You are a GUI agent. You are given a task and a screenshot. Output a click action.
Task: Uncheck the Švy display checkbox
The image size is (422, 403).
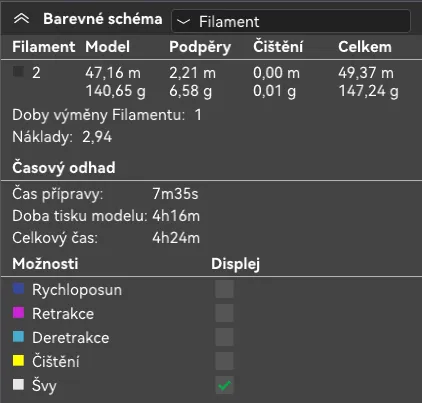[224, 385]
